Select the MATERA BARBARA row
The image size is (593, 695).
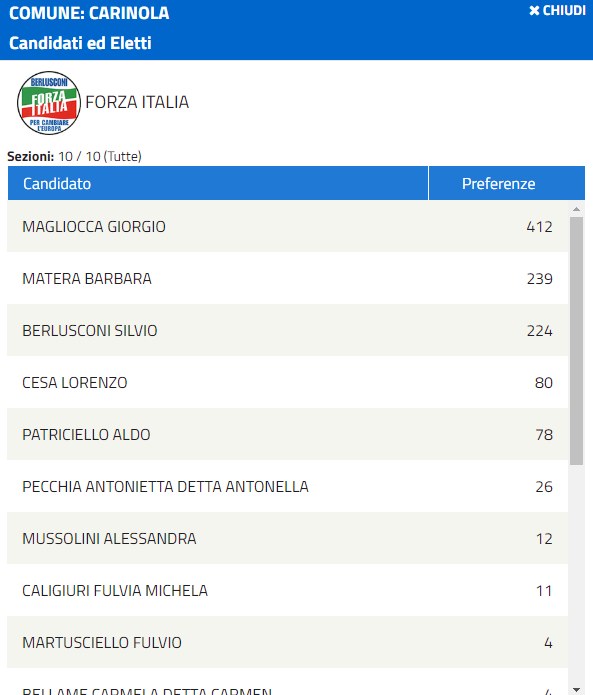coord(288,278)
